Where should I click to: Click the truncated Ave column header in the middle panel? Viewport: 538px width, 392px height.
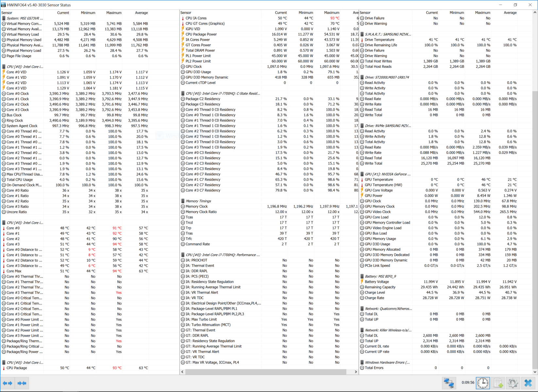pyautogui.click(x=355, y=13)
